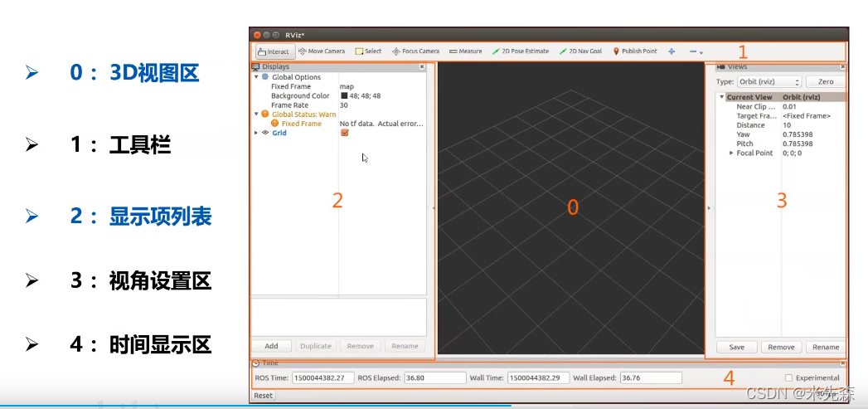Open the Background Color black swatch
Viewport: 868px width, 409px height.
click(x=344, y=96)
